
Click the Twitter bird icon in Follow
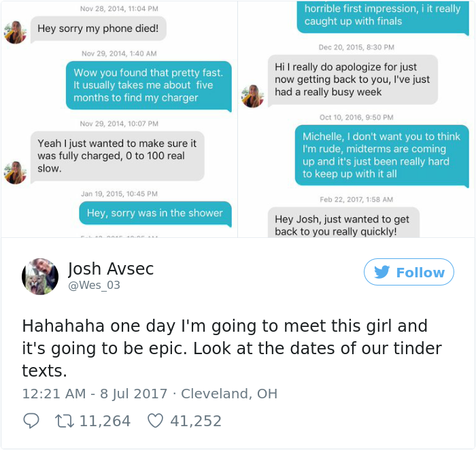(382, 273)
